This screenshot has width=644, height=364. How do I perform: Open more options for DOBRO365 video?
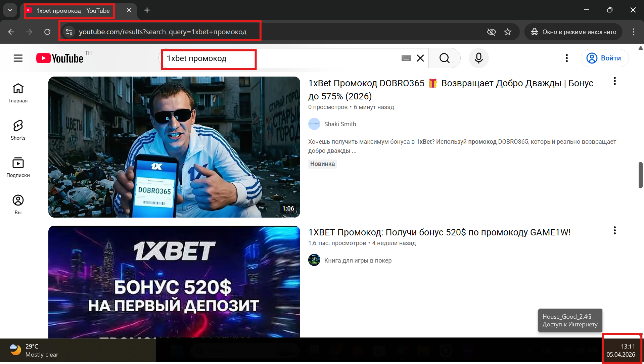[615, 81]
